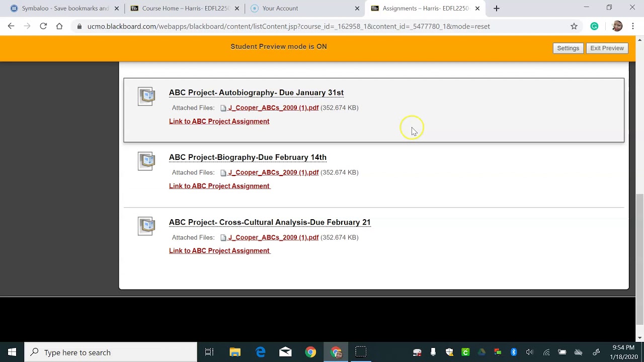Open the screen snipping tool in taskbar
Viewport: 644px width, 362px height.
tap(361, 352)
